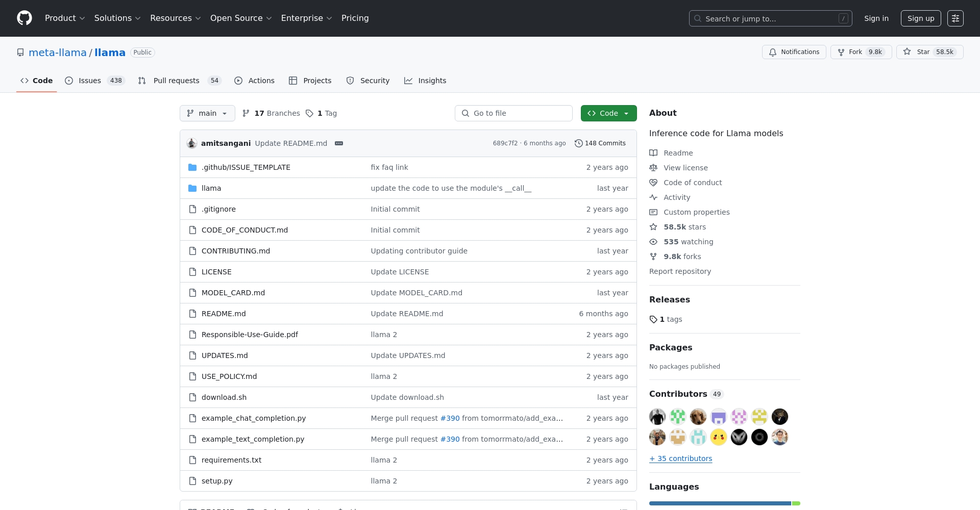The width and height of the screenshot is (980, 510).
Task: Click the file icon for LICENSE
Action: point(192,272)
